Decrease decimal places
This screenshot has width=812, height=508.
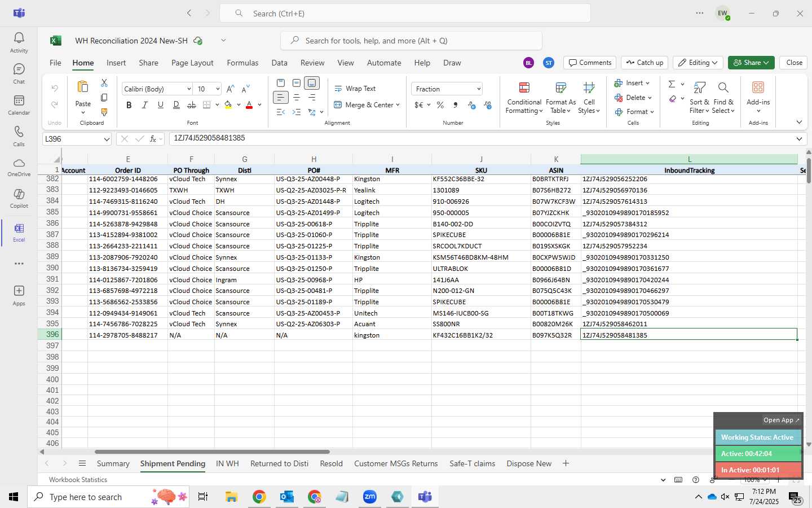click(x=488, y=105)
